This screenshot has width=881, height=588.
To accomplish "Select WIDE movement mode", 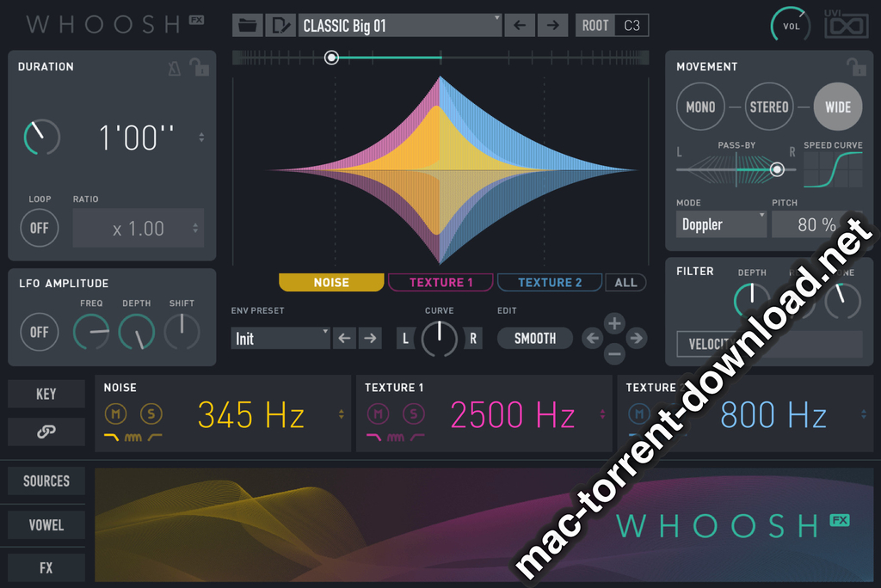I will [838, 107].
